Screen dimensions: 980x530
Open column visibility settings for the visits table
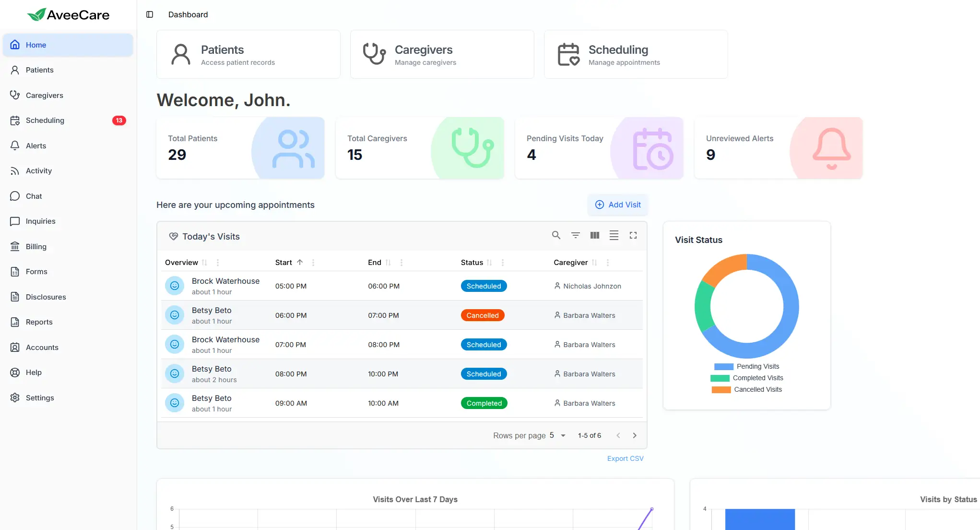[x=594, y=236]
